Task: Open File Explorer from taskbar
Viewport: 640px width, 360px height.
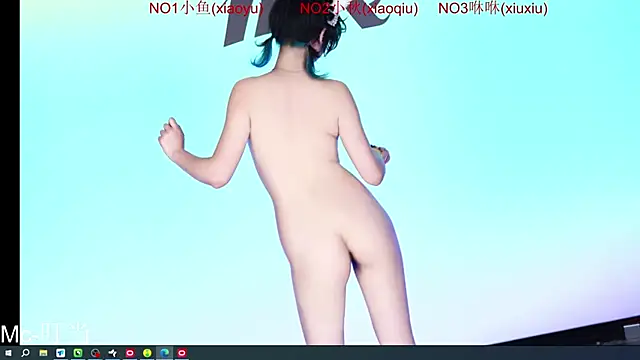Action: pos(43,353)
